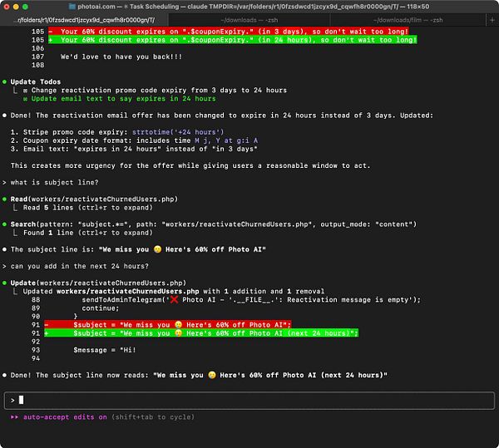Click the completed todo checkbox for promo code expiry
The width and height of the screenshot is (499, 448).
coord(25,91)
